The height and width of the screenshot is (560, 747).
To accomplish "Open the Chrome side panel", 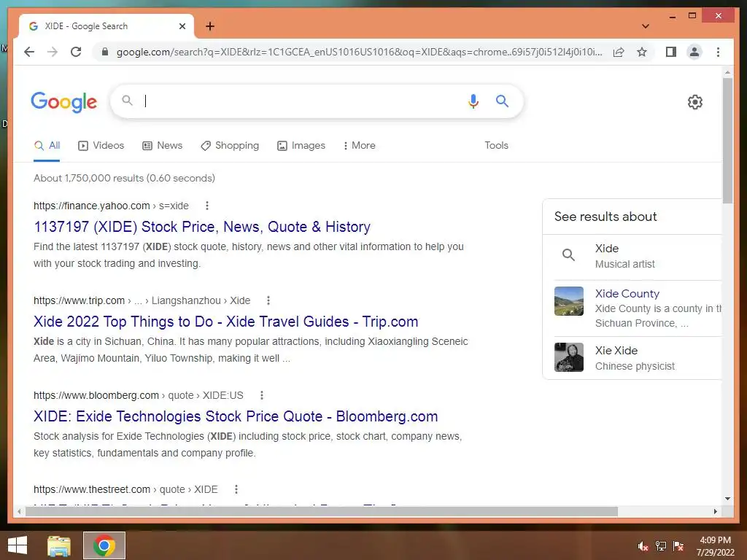I will pos(671,52).
